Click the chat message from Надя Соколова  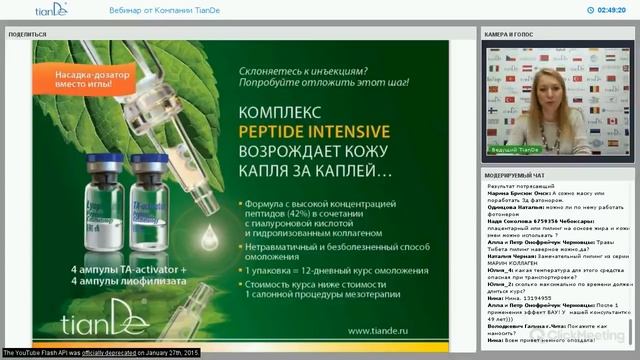coord(558,228)
